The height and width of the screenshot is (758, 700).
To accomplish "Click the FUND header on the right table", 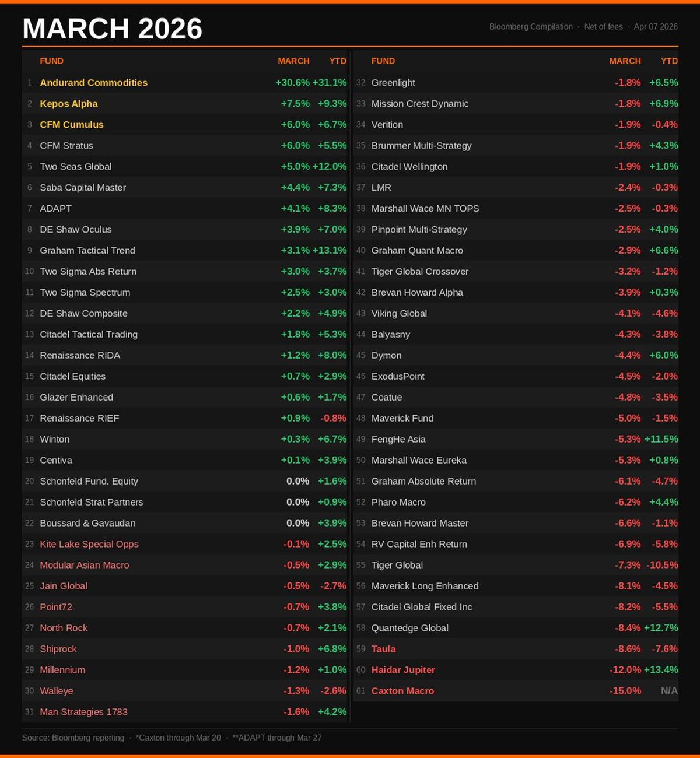I will click(x=383, y=61).
